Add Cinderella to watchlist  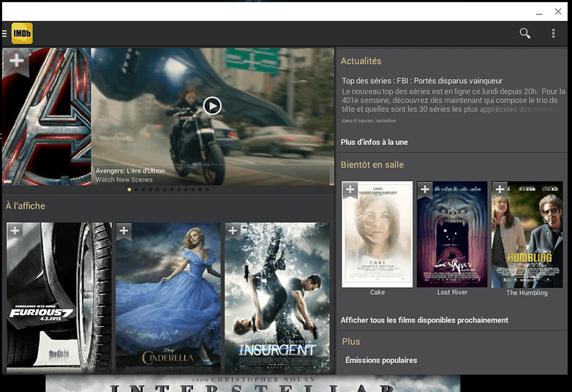tap(124, 231)
